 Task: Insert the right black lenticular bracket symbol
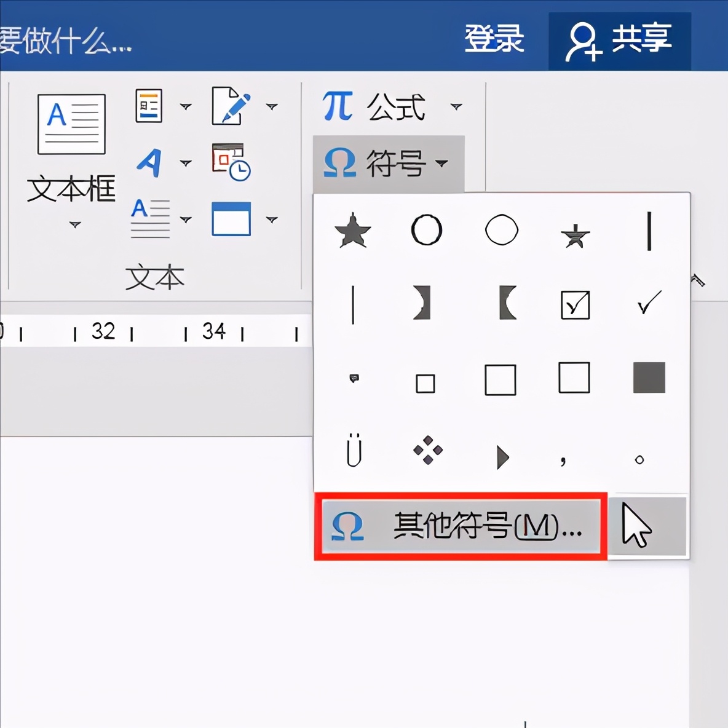pos(422,303)
